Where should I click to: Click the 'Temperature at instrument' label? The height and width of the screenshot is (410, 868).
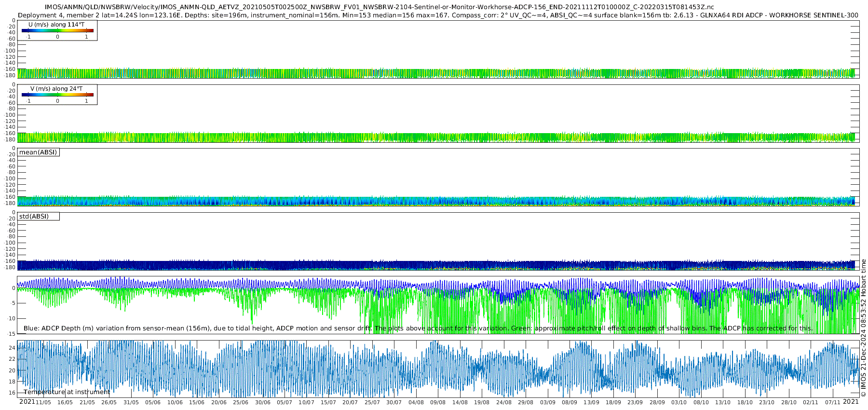coord(67,392)
